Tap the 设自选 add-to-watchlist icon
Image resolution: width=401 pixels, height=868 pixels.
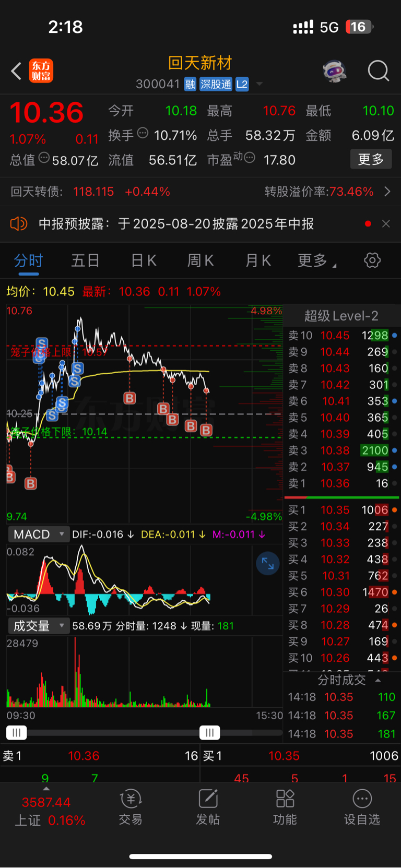click(362, 807)
